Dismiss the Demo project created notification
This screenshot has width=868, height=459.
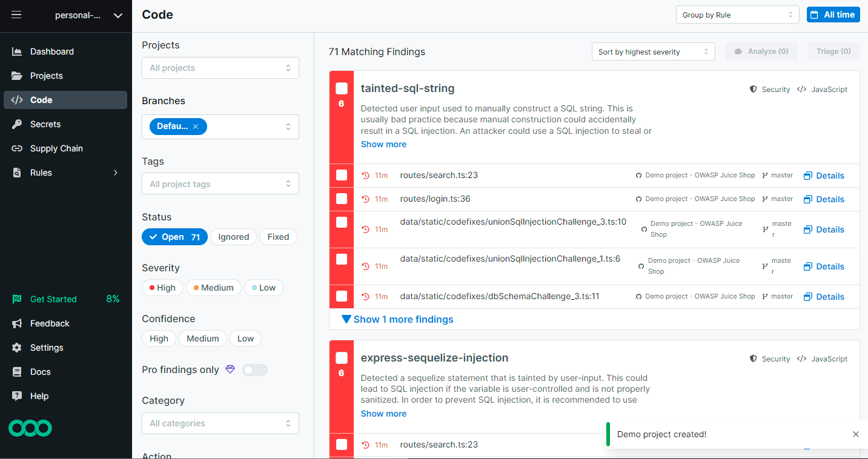855,434
